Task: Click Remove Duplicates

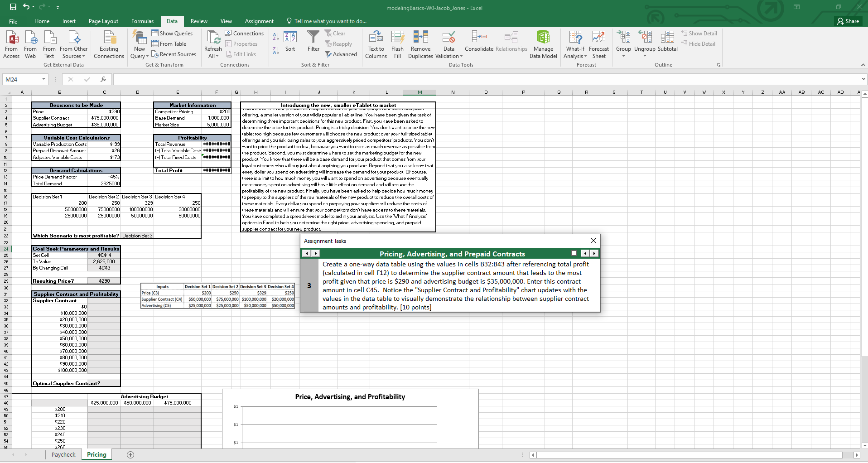Action: point(420,43)
